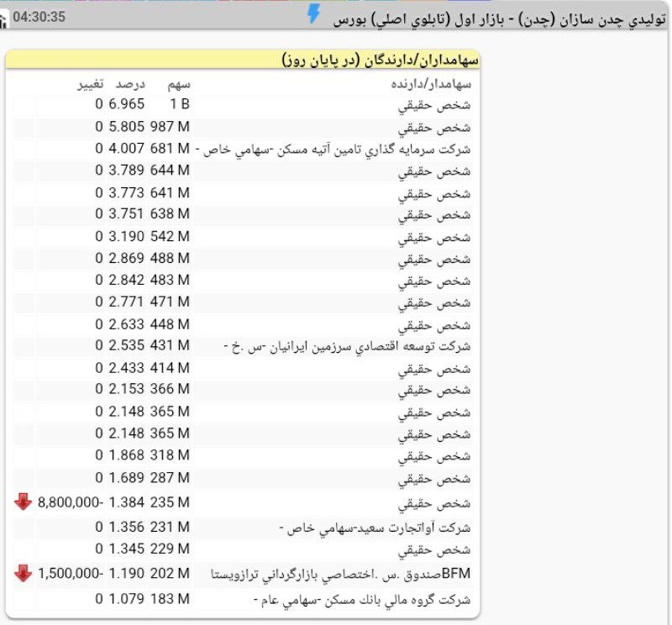Open the BFM صندوق بازارگرداني ترازويستا row
This screenshot has height=625, width=672.
pyautogui.click(x=340, y=574)
